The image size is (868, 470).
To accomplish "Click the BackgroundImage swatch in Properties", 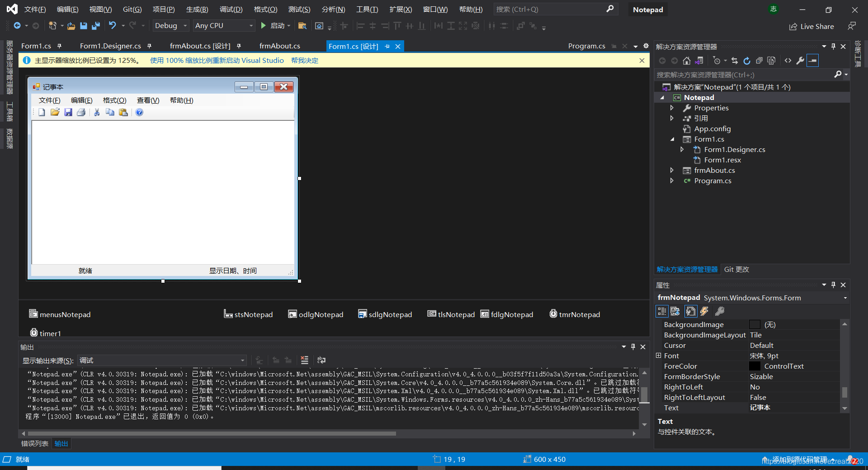I will [755, 325].
